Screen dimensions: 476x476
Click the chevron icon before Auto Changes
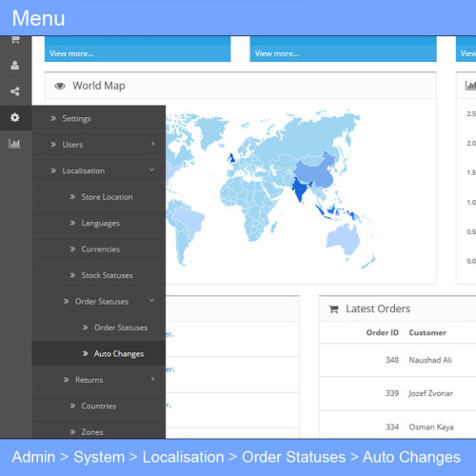[85, 353]
